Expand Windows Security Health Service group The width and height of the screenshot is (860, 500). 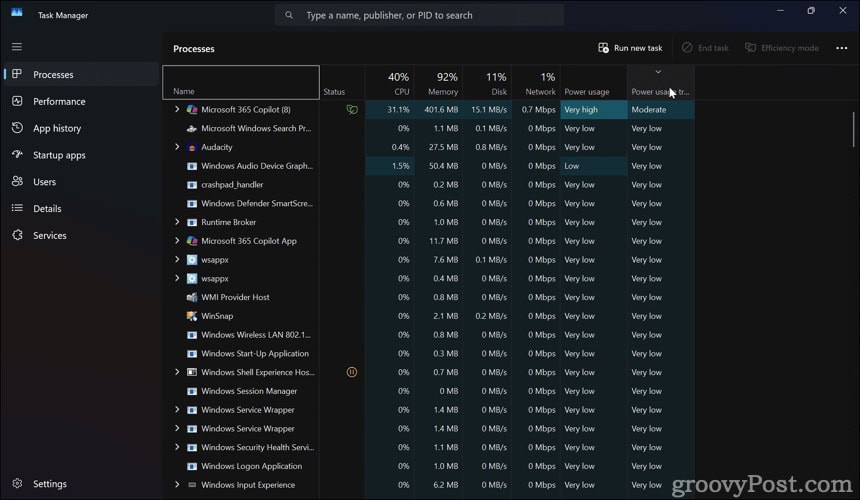177,447
